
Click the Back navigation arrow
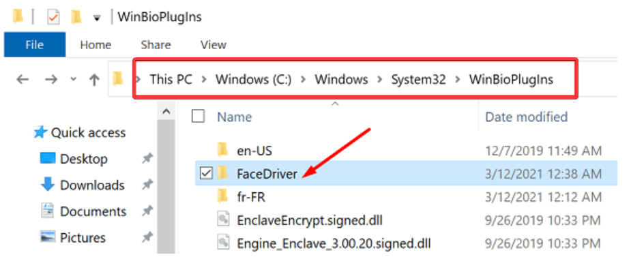coord(23,79)
